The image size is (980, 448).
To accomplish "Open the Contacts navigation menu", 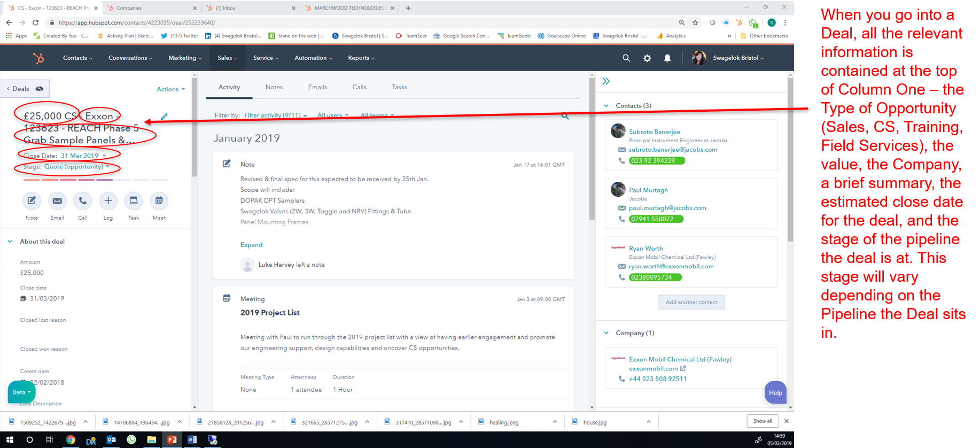I will point(77,58).
